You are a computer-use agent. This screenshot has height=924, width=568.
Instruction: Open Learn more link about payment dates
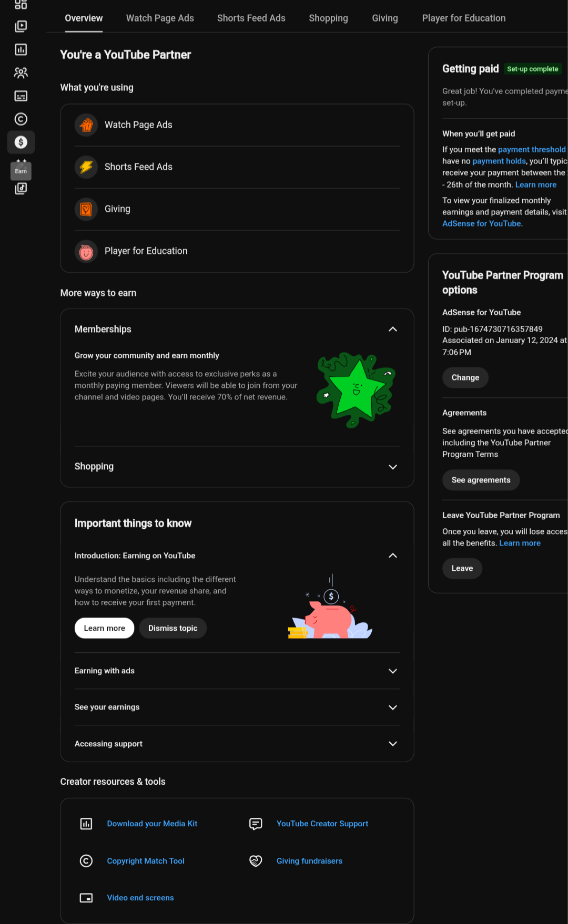click(x=536, y=184)
